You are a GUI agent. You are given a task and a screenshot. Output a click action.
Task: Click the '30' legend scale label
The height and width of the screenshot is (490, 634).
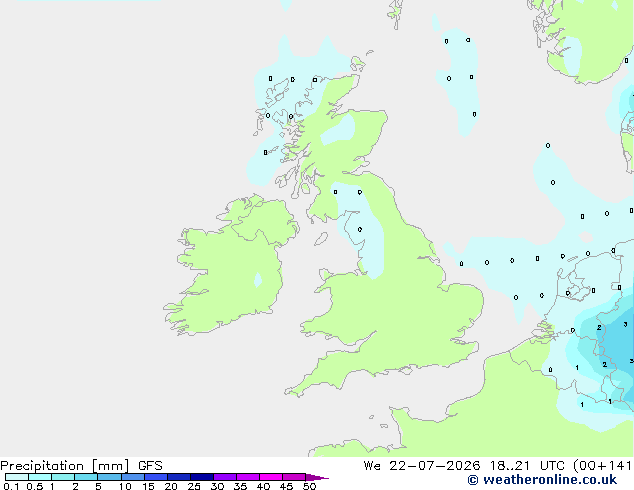coord(217,486)
